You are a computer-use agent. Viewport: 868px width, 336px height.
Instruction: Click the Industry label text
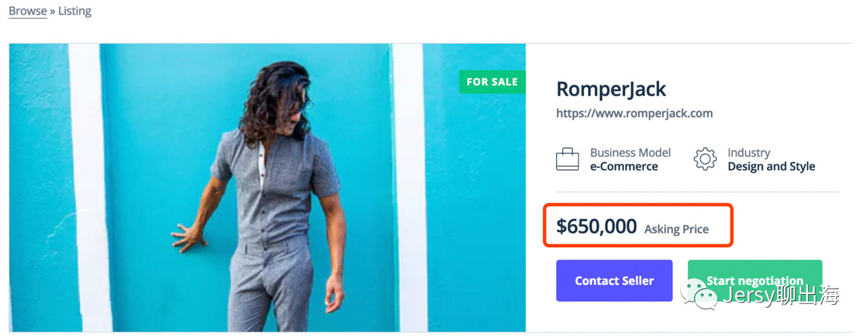tap(748, 153)
